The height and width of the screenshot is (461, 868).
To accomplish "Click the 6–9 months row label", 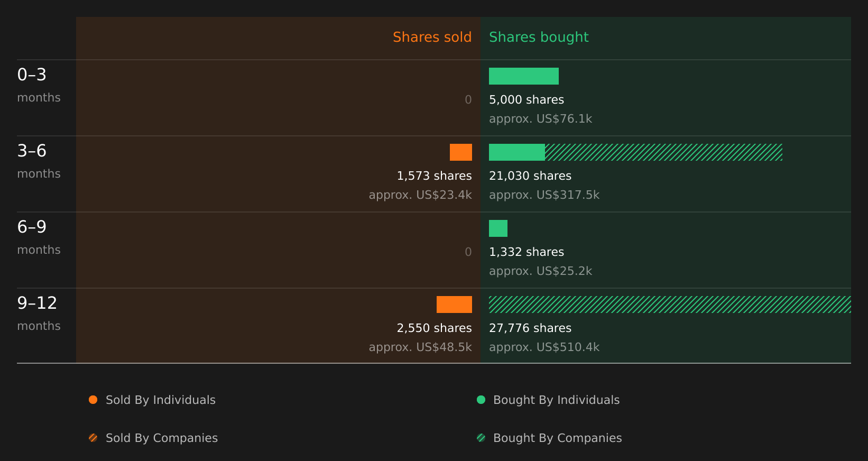I will click(39, 237).
